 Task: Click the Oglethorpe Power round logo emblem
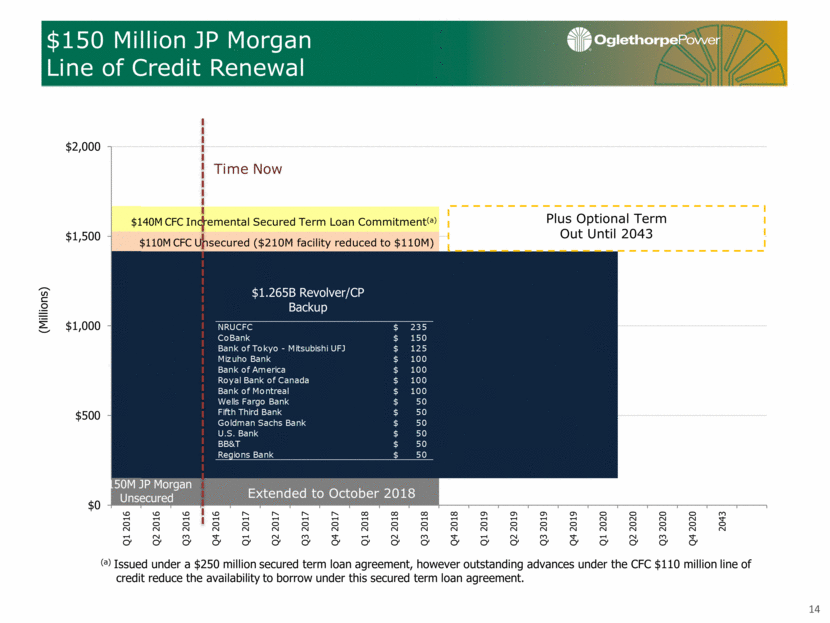579,39
